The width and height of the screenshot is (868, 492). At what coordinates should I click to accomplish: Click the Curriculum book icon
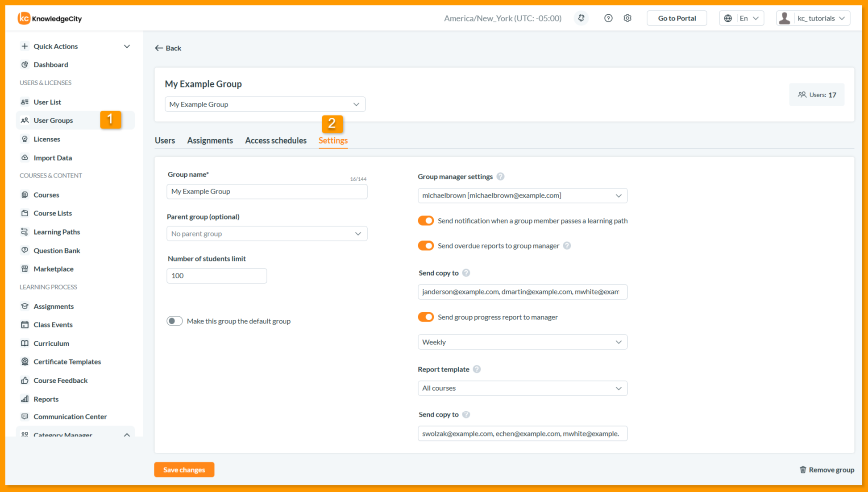(x=25, y=343)
